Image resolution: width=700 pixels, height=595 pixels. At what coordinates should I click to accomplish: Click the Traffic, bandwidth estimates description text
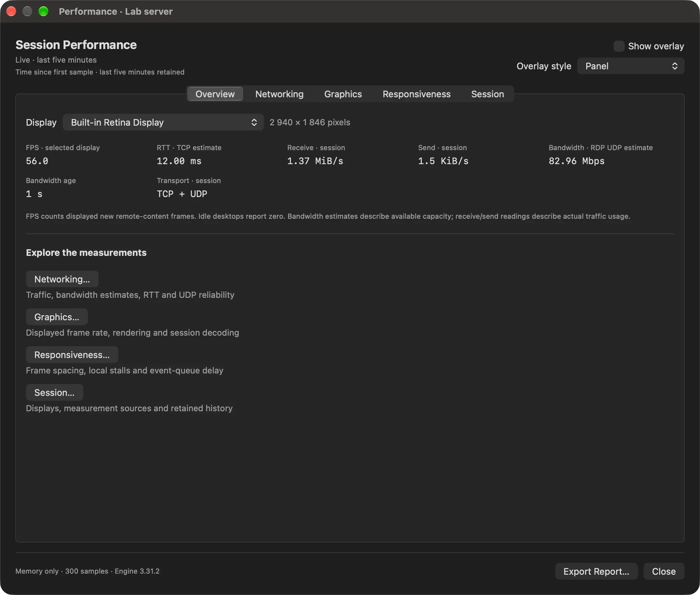click(x=130, y=295)
